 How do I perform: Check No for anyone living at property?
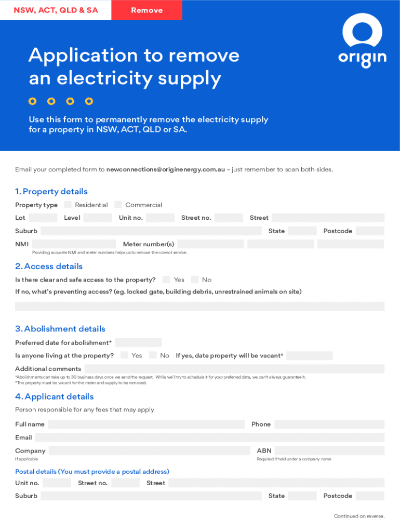[x=153, y=355]
